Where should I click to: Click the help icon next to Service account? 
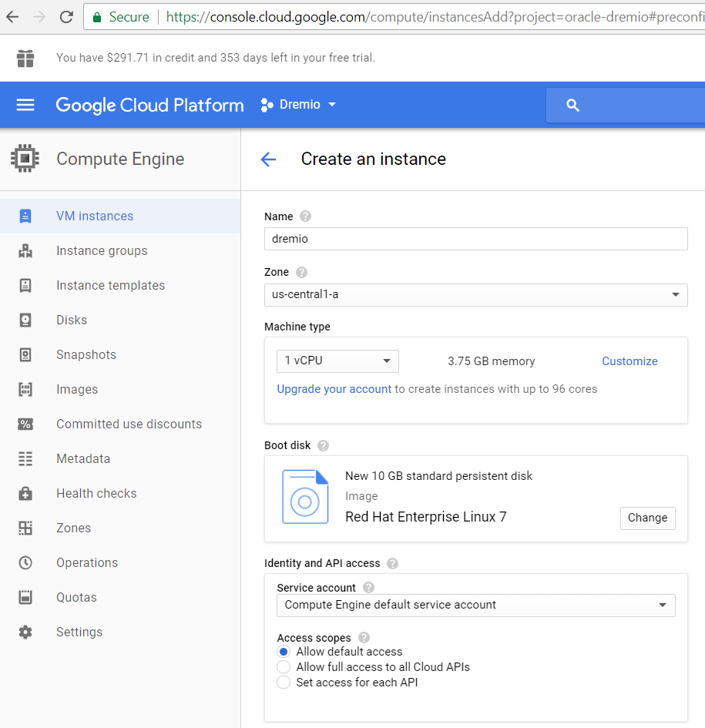[368, 588]
